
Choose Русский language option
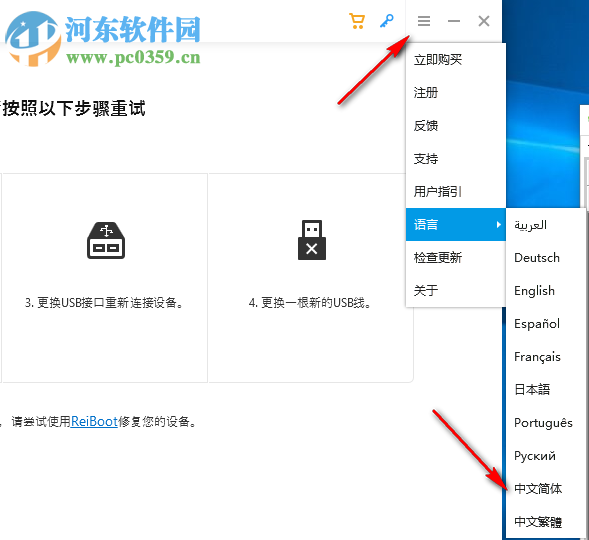[x=545, y=456]
